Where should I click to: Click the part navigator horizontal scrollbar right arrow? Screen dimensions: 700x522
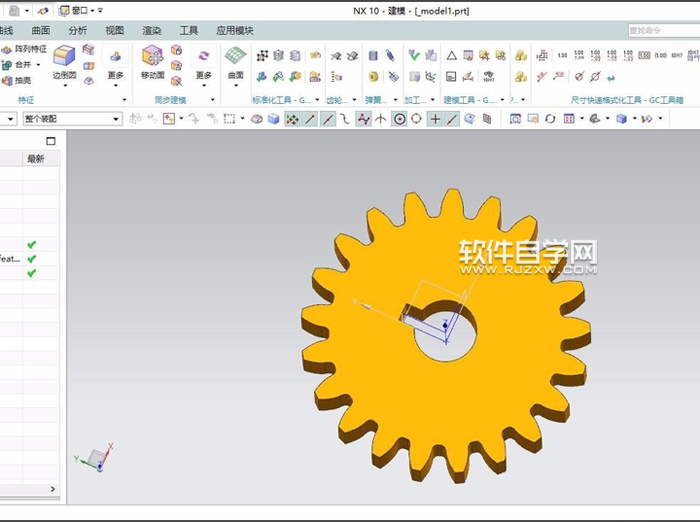(x=53, y=489)
